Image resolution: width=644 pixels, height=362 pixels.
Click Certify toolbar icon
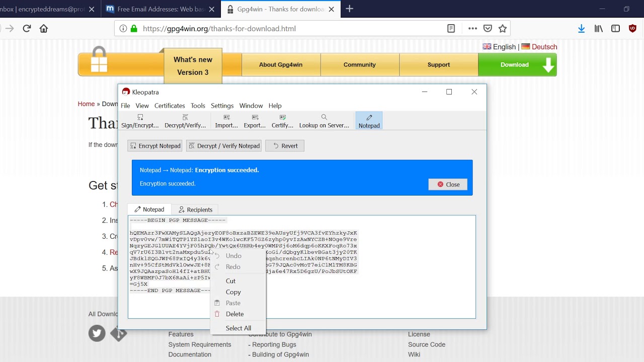tap(282, 121)
